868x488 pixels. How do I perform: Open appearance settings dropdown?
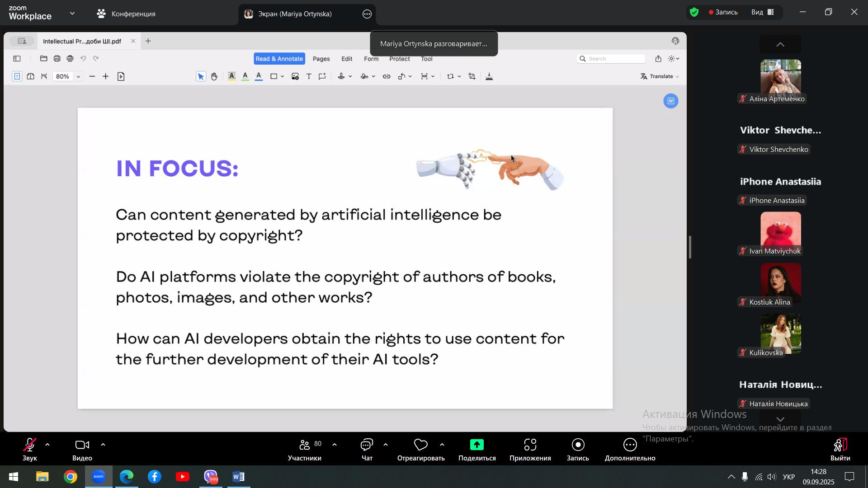(x=674, y=59)
